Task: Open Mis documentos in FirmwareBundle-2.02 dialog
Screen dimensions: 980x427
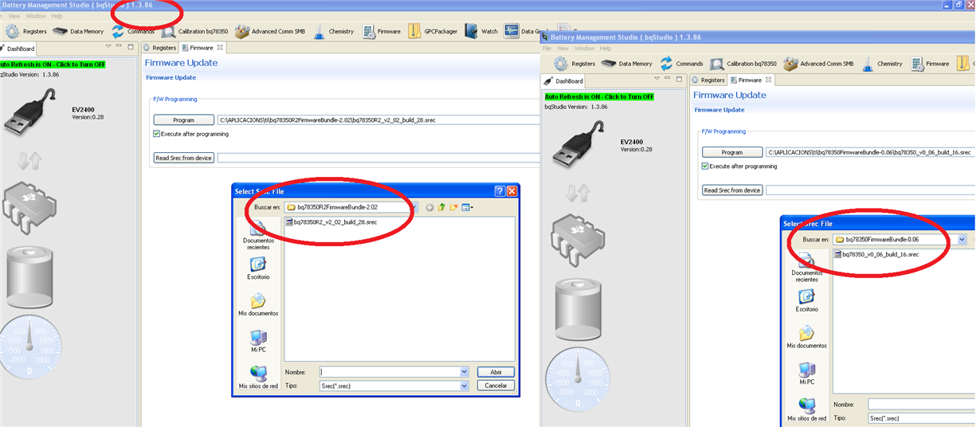Action: click(258, 306)
